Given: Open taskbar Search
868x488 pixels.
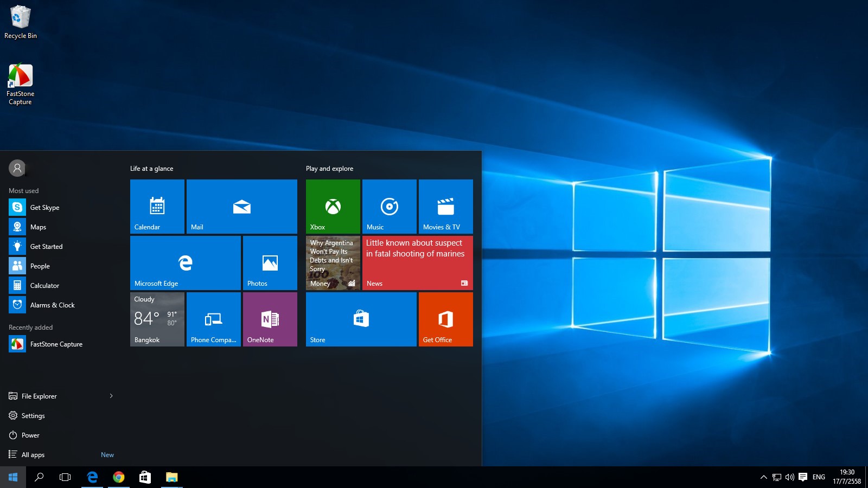Looking at the screenshot, I should point(39,477).
